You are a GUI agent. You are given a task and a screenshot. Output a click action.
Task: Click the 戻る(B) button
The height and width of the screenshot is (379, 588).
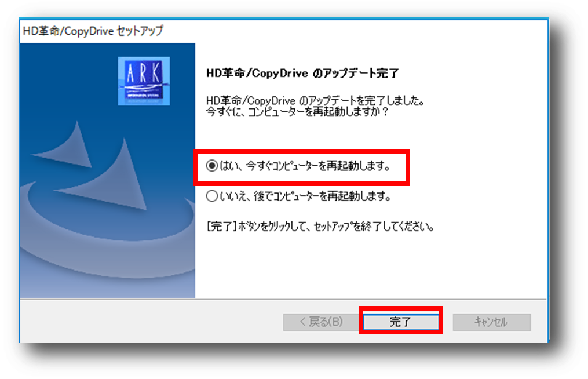pos(322,322)
